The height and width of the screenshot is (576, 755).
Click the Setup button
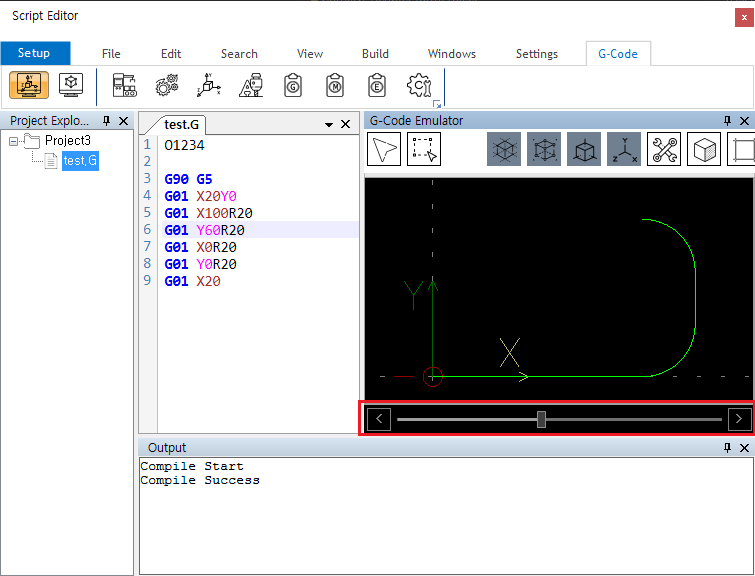tap(34, 53)
